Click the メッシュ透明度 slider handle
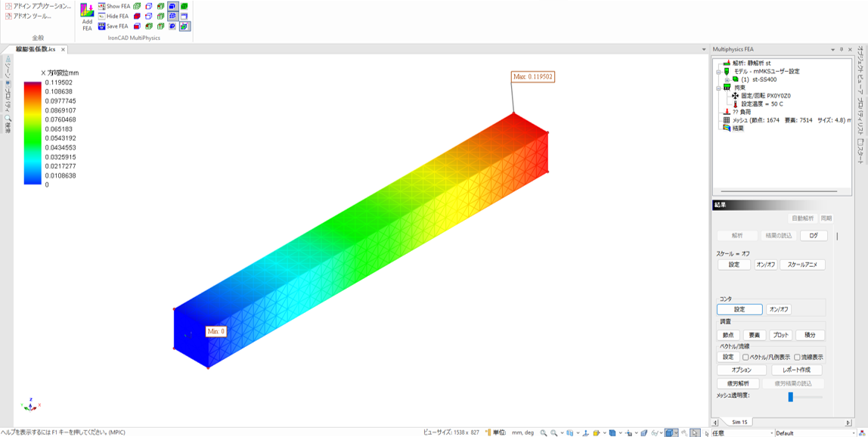 (x=791, y=396)
